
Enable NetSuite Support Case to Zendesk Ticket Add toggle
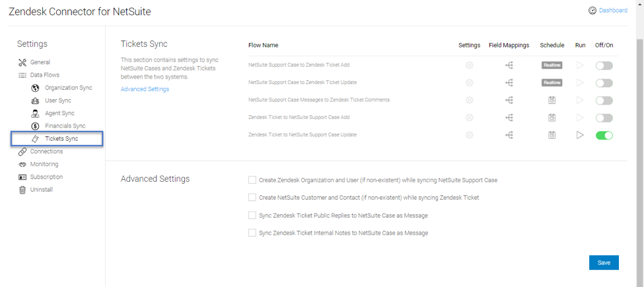click(604, 65)
